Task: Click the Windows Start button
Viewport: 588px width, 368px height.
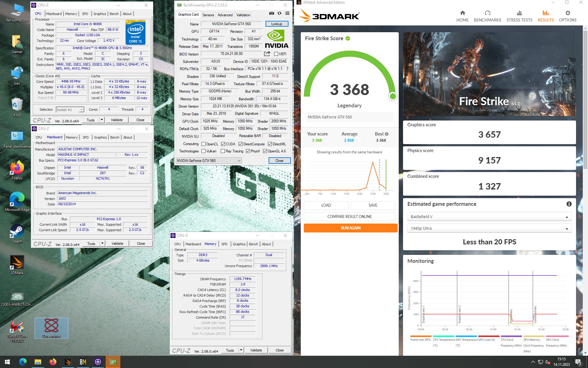Action: 7,362
